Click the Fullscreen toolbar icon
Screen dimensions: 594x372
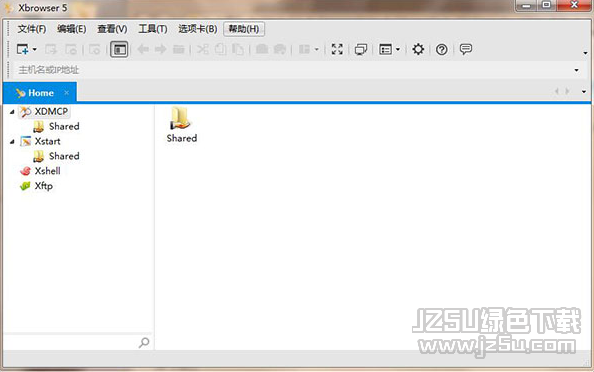pos(337,49)
